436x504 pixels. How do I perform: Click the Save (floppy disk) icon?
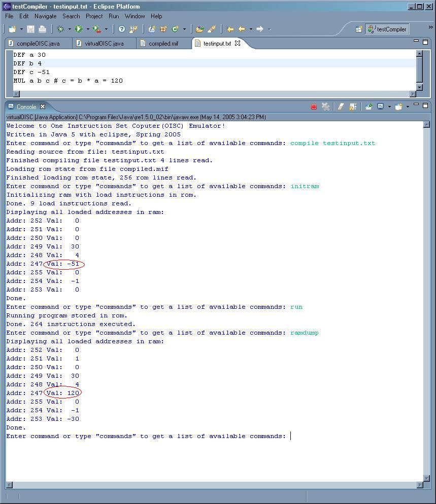(x=30, y=29)
